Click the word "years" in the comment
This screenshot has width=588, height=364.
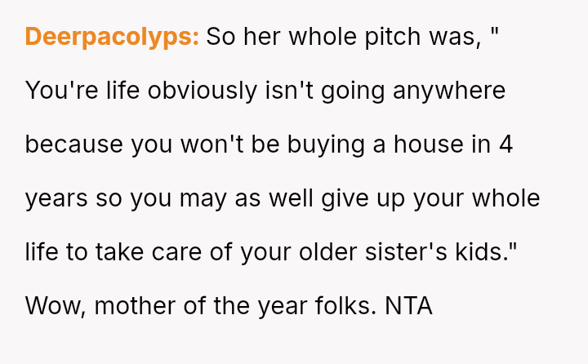tap(57, 198)
